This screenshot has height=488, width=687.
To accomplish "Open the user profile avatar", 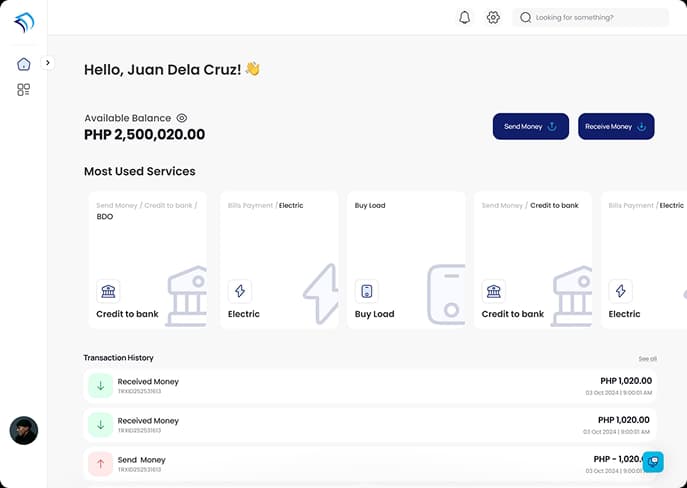I will point(23,430).
